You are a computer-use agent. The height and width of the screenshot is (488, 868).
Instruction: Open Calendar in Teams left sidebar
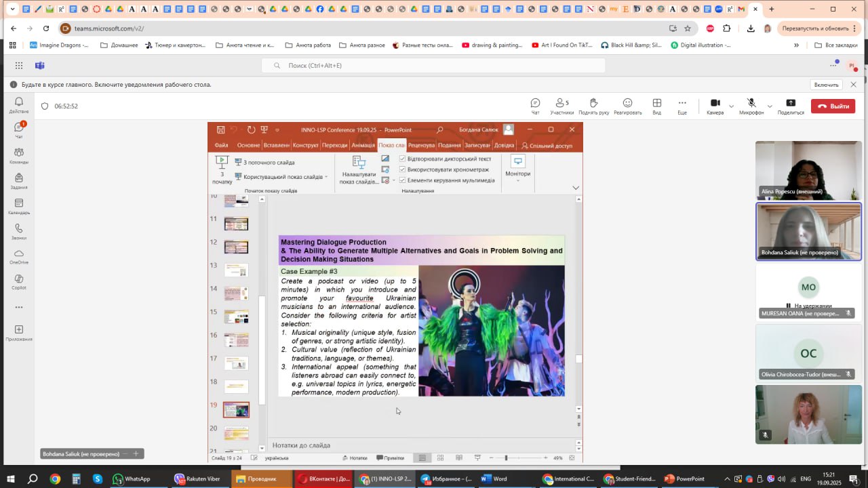tap(19, 207)
